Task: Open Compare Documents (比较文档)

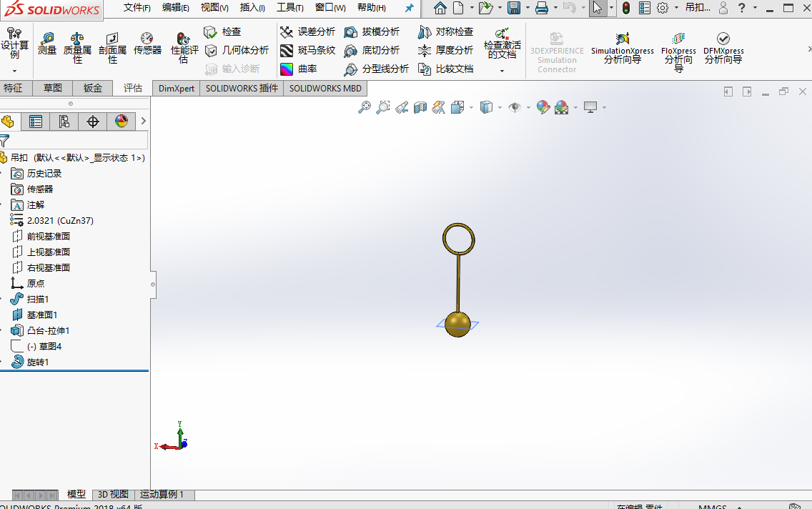Action: tap(445, 69)
